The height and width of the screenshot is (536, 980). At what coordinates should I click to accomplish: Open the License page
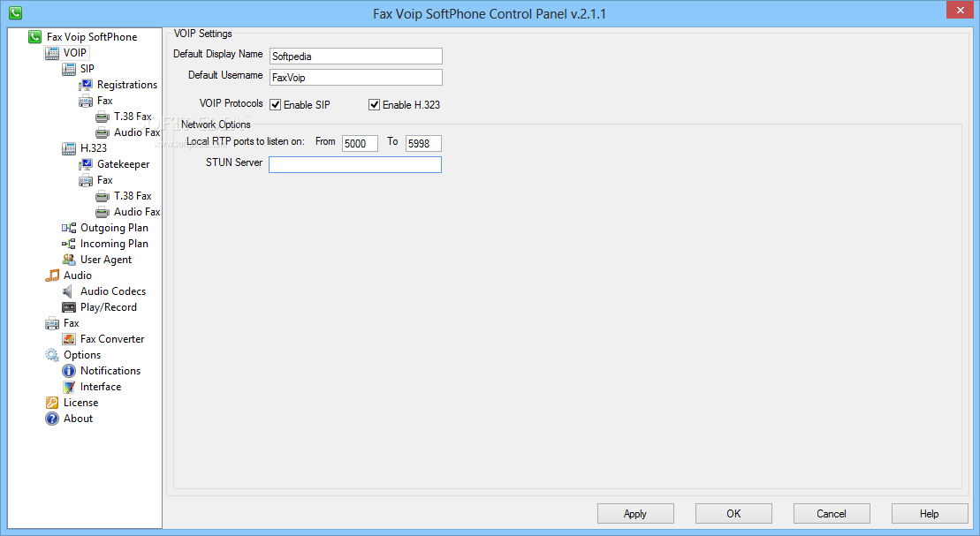[80, 403]
